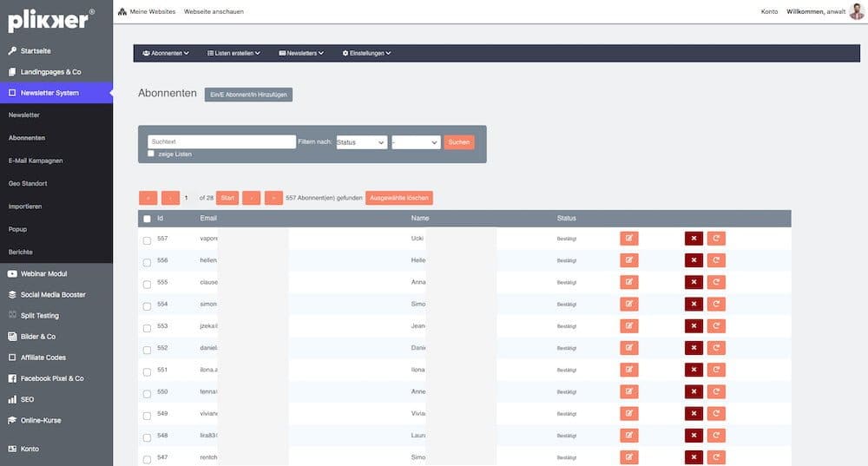Open Popup sidebar entry
This screenshot has width=868, height=466.
pos(17,229)
